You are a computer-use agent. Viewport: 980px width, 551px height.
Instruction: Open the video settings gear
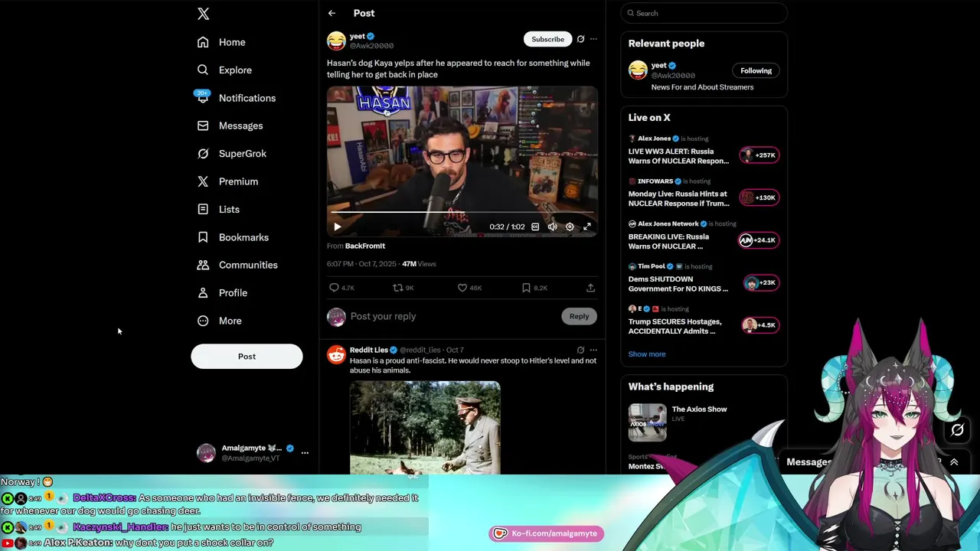pyautogui.click(x=570, y=227)
